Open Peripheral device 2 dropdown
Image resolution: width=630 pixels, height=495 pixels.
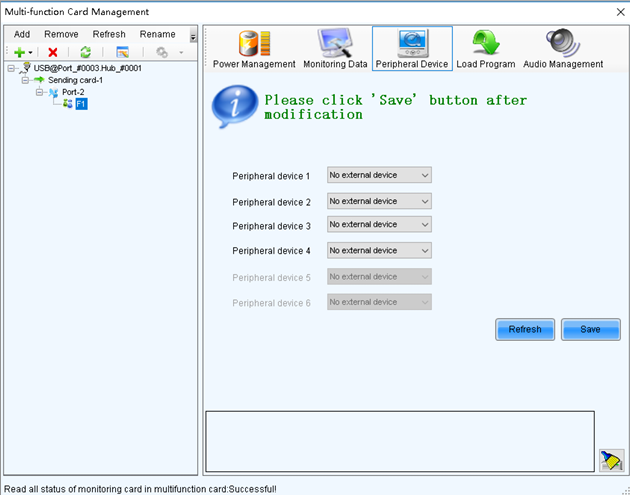379,201
